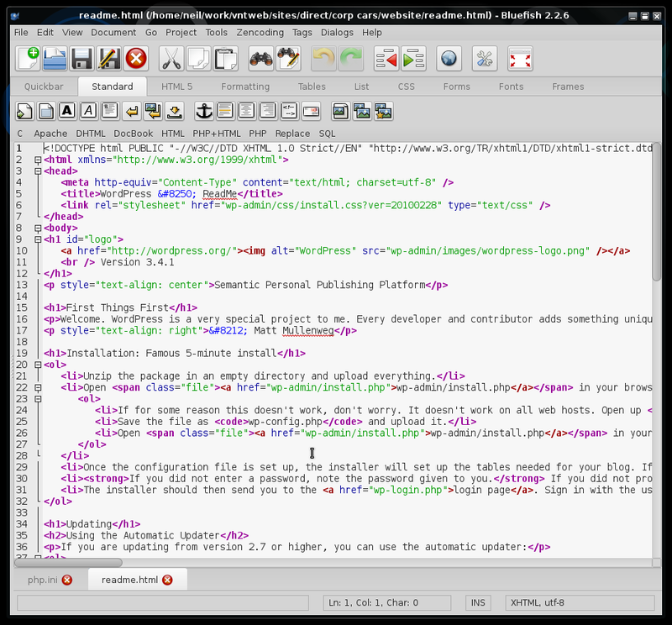Indent with the green right arrow icon

point(414,59)
